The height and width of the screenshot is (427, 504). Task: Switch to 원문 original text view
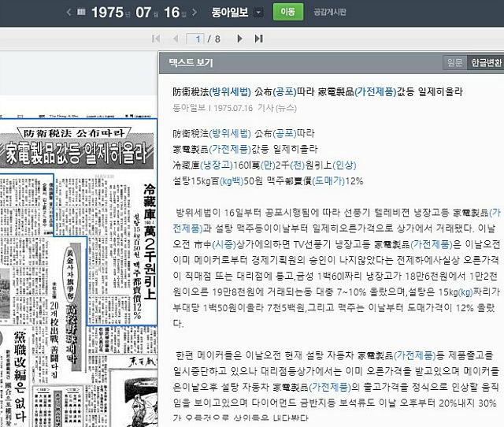455,62
